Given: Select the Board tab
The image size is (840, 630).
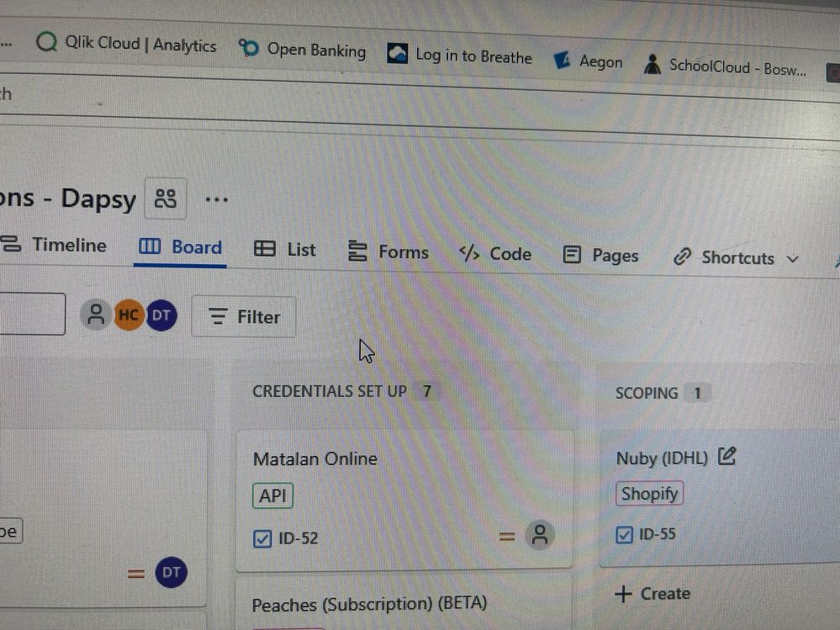Looking at the screenshot, I should click(x=180, y=247).
